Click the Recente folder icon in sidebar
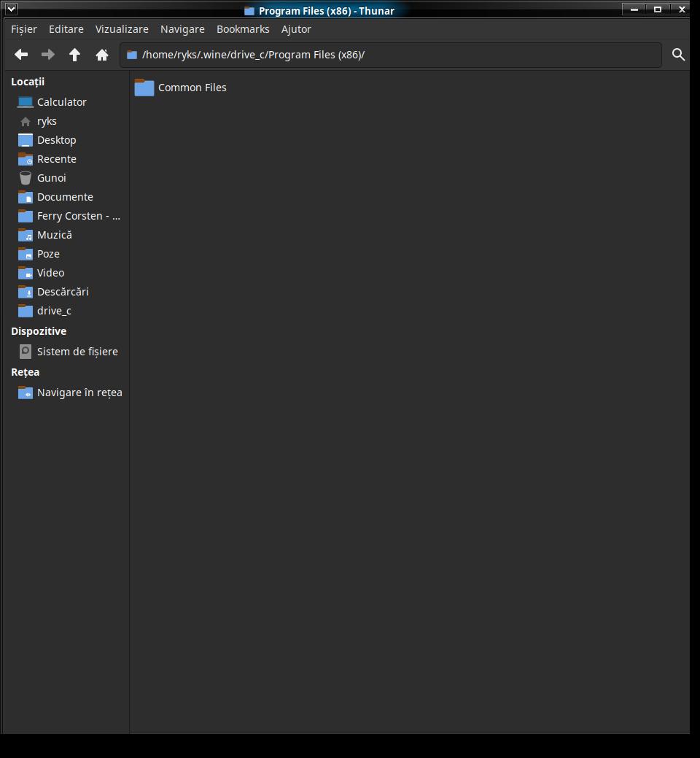 25,159
